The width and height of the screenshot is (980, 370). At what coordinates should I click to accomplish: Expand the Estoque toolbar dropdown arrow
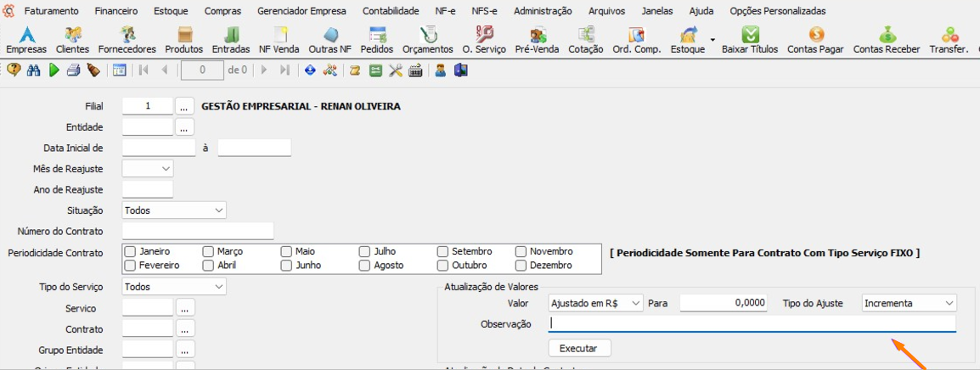click(712, 40)
